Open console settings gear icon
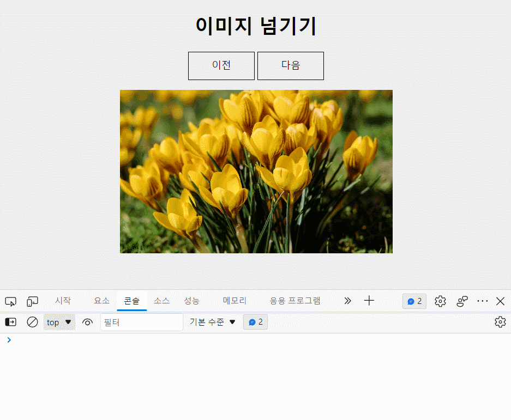Viewport: 511px width, 420px height. point(500,322)
